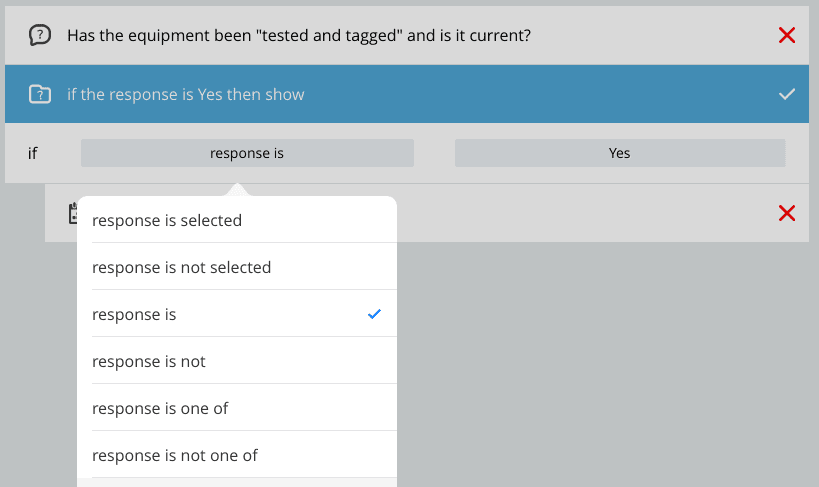Select the "response is not selected" option

point(181,267)
